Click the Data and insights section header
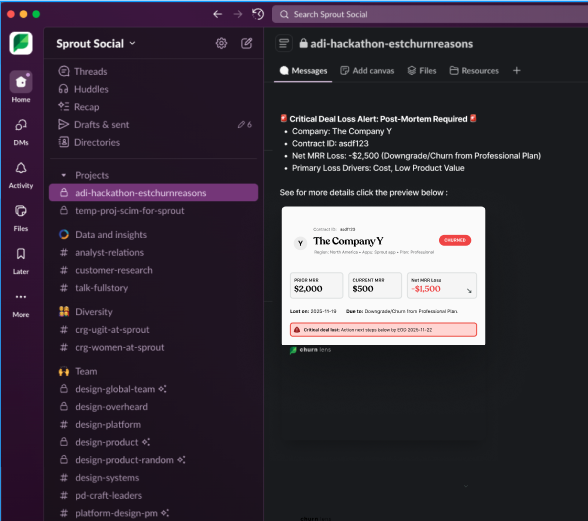The height and width of the screenshot is (521, 588). click(111, 235)
